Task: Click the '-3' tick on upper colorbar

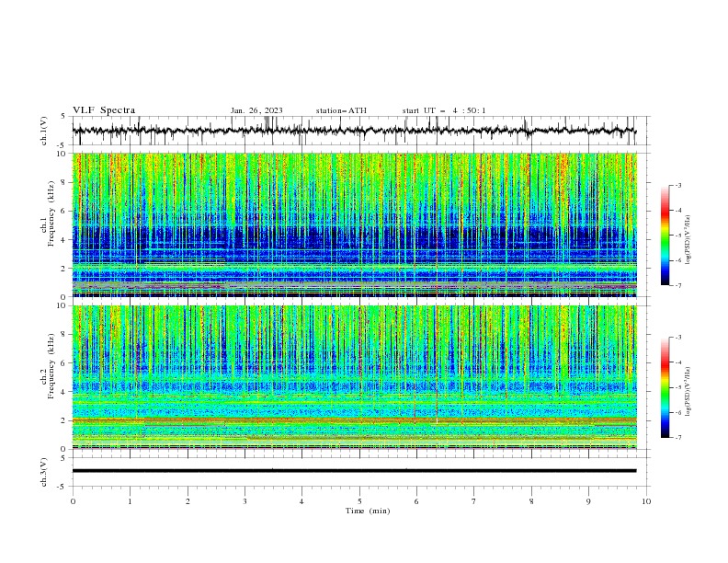Action: [677, 185]
